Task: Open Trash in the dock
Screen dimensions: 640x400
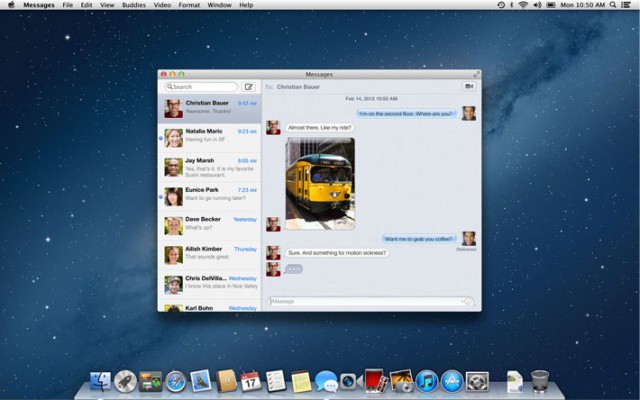Action: click(x=540, y=380)
